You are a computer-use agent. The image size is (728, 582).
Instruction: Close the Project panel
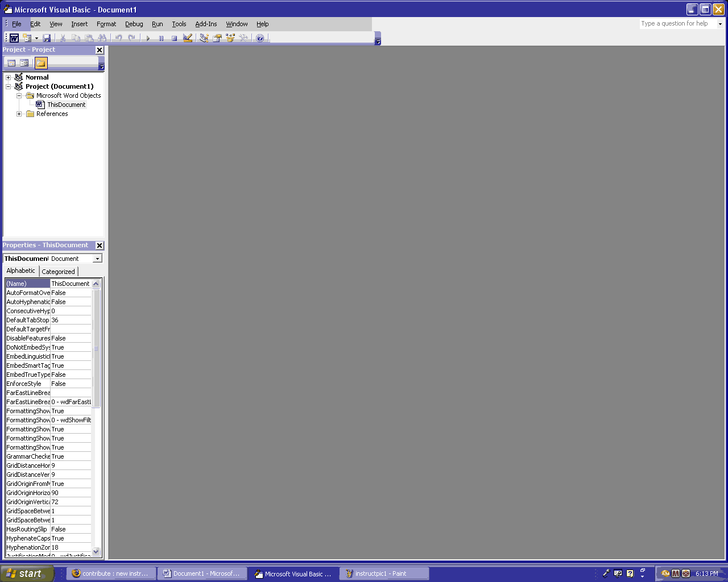100,50
